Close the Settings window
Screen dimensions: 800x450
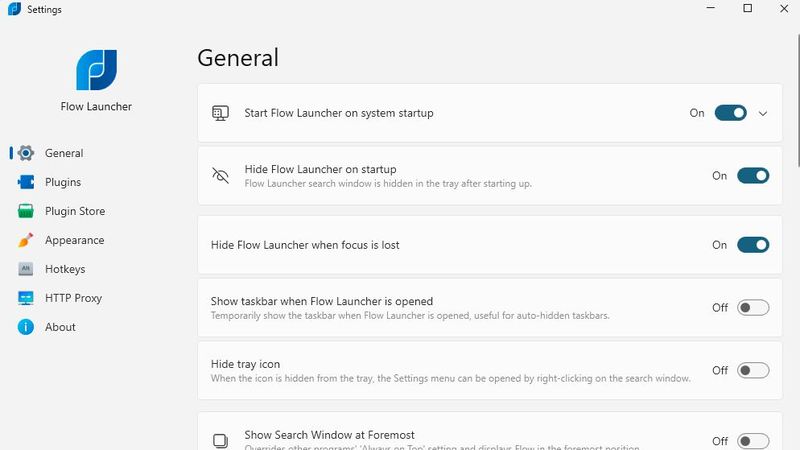(784, 8)
